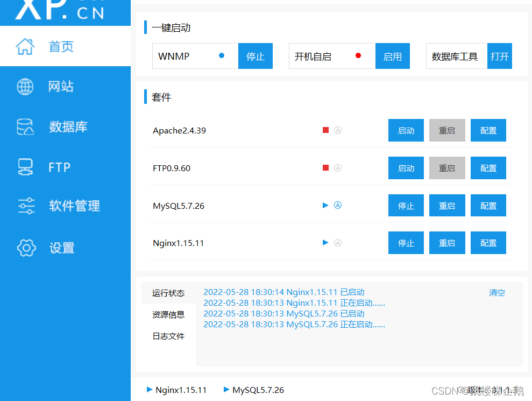Open the 软件管理 menu item
Viewport: 532px width, 401px height.
65,206
